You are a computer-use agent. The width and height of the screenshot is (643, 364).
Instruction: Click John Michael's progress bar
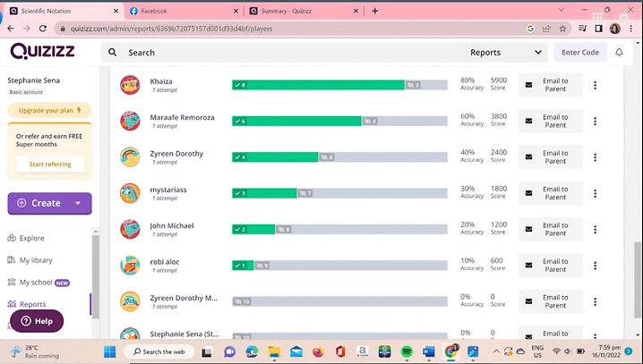[339, 229]
